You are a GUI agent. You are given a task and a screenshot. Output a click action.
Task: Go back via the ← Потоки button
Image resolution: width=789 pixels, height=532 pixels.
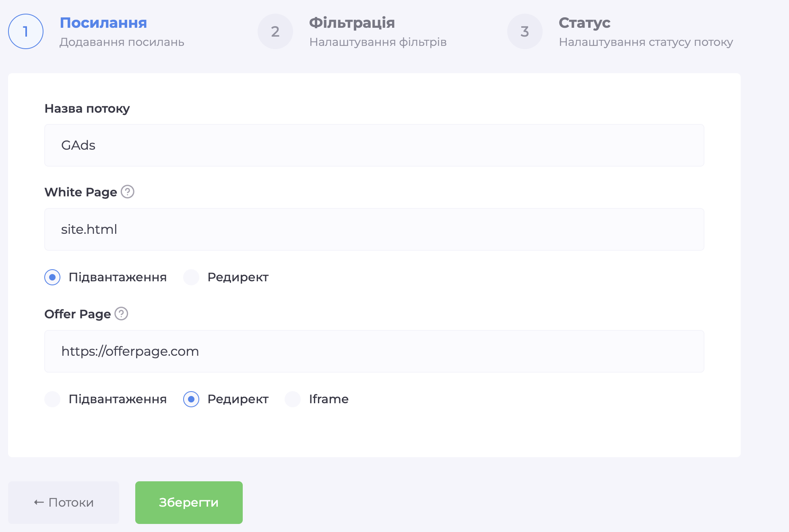[x=64, y=502]
